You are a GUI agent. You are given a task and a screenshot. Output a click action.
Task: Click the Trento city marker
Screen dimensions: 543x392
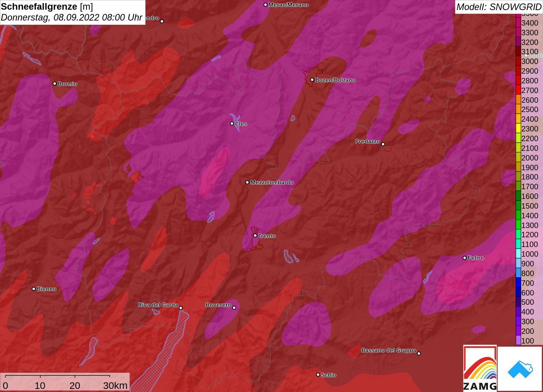pyautogui.click(x=255, y=235)
